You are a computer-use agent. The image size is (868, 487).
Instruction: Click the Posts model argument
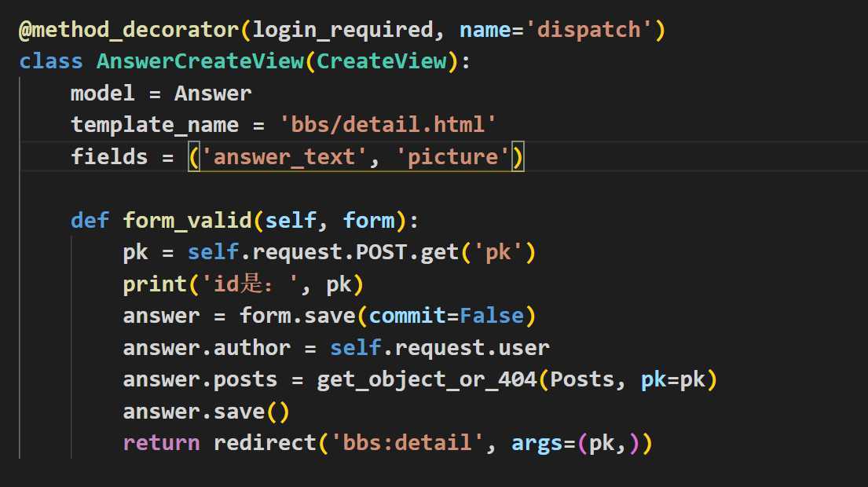pos(582,380)
